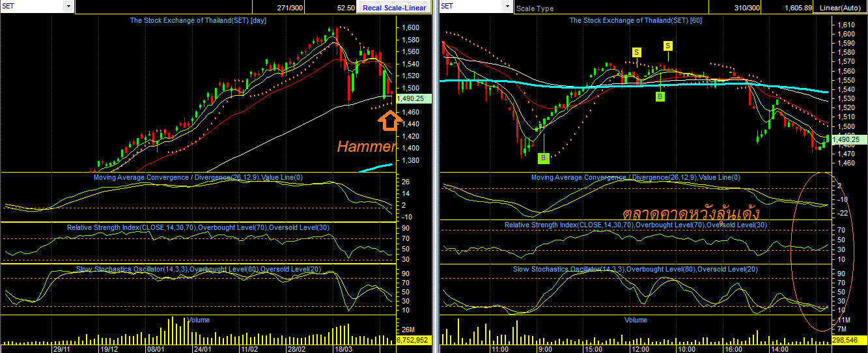Screen dimensions: 868x353
Task: Click the right chart Relative Strength Index label
Action: [x=636, y=225]
